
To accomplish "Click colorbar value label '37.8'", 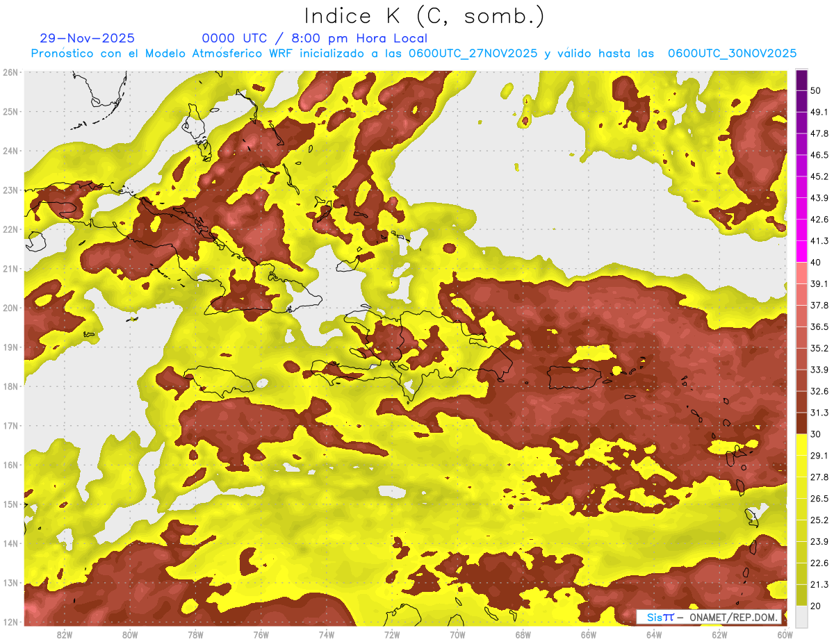I will tap(819, 305).
